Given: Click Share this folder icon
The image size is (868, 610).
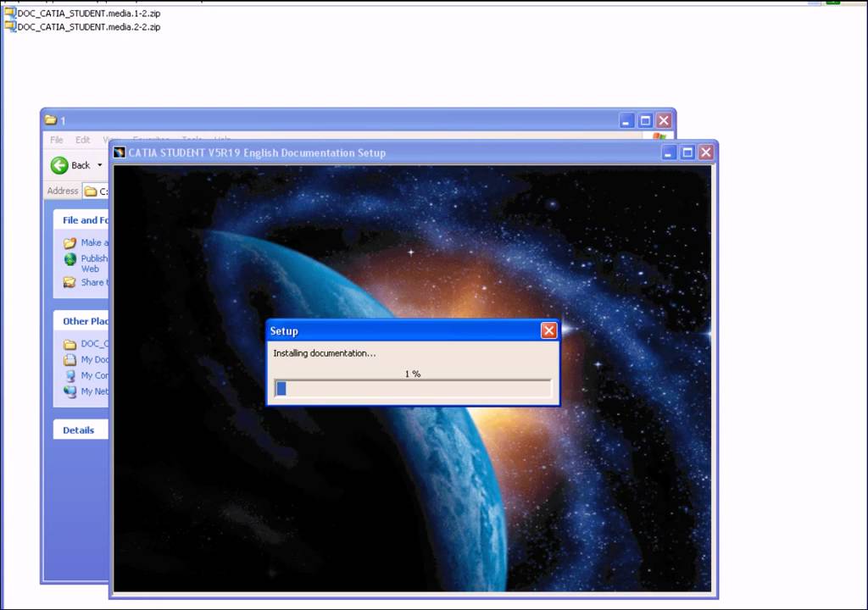Looking at the screenshot, I should coord(70,282).
